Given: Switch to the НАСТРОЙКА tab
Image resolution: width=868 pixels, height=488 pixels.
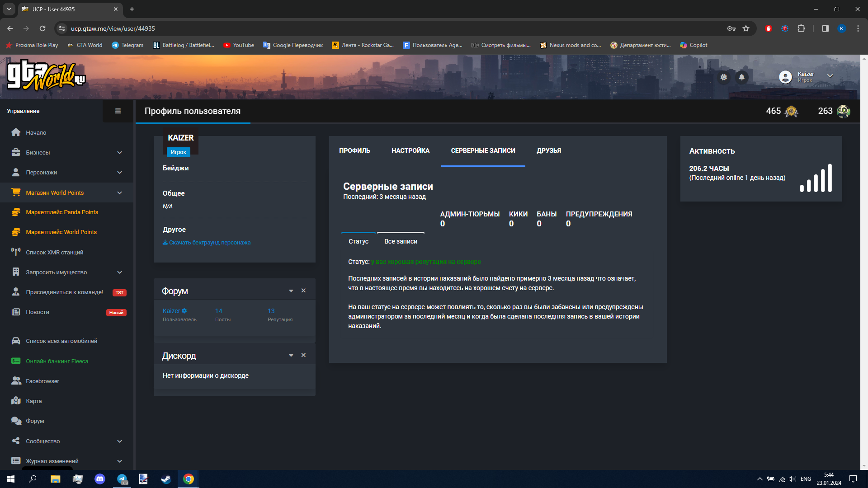Looking at the screenshot, I should point(410,150).
